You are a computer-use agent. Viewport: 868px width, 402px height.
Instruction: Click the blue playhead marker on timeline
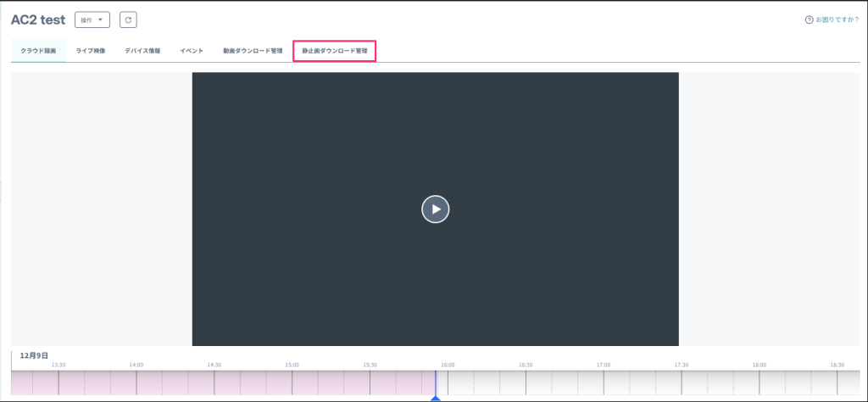click(x=435, y=397)
